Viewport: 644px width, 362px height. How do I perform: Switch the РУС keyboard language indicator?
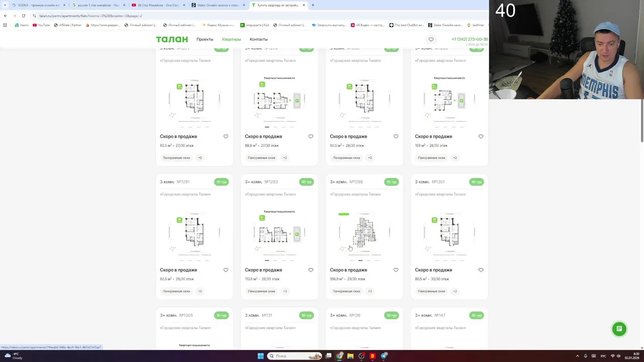pyautogui.click(x=603, y=356)
